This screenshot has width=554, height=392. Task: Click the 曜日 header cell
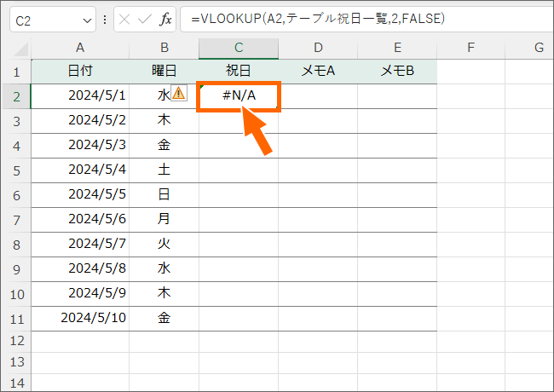point(164,72)
